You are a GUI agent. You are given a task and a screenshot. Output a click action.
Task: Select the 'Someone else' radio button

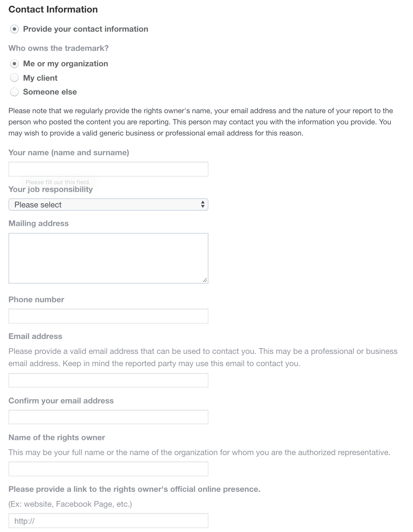tap(14, 92)
